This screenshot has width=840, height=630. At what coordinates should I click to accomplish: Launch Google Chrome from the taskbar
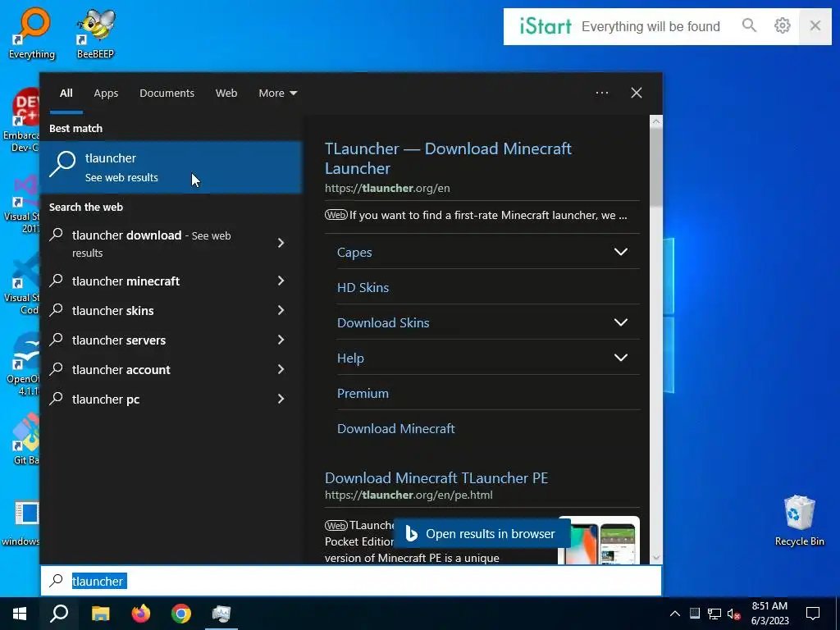point(181,614)
